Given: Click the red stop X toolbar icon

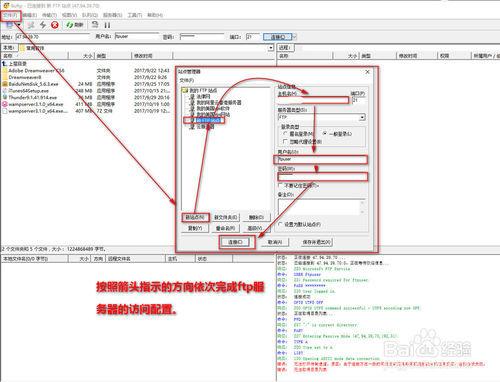Looking at the screenshot, I should point(55,25).
